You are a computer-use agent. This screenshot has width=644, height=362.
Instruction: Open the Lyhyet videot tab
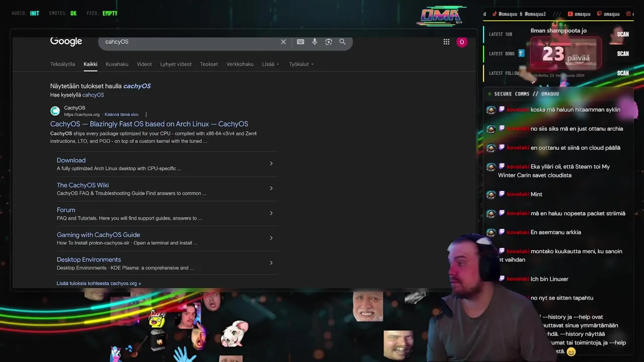[x=176, y=64]
